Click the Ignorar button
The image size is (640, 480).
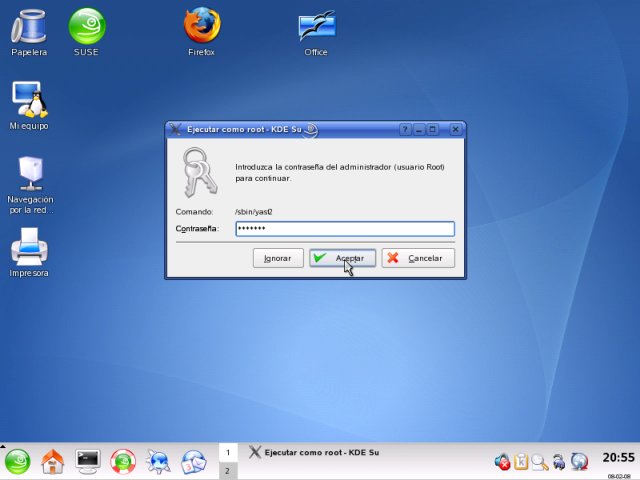click(x=278, y=258)
